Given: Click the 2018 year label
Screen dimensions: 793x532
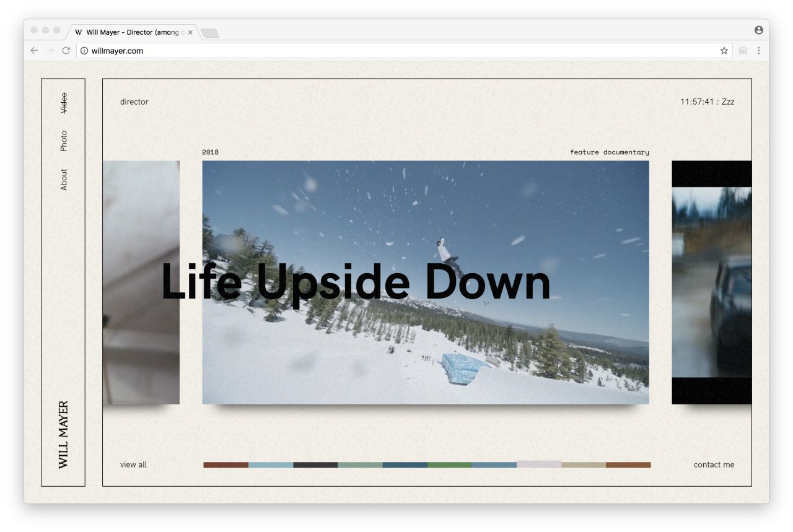Looking at the screenshot, I should [210, 152].
